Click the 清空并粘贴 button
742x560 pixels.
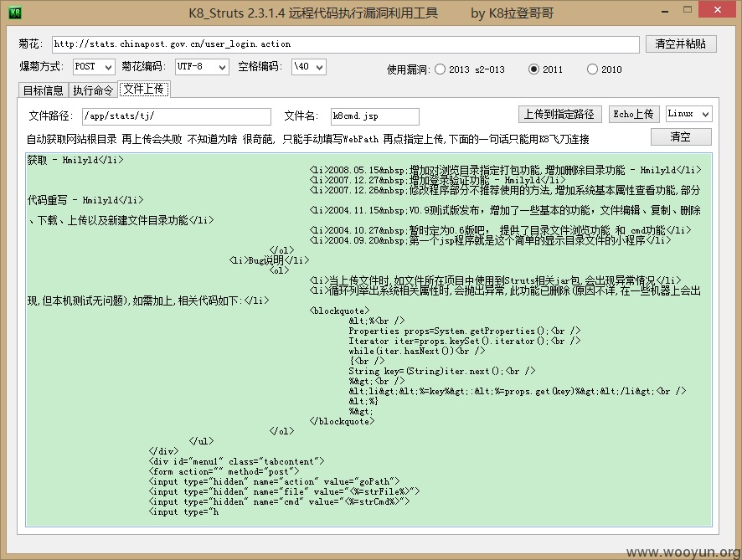tap(681, 44)
